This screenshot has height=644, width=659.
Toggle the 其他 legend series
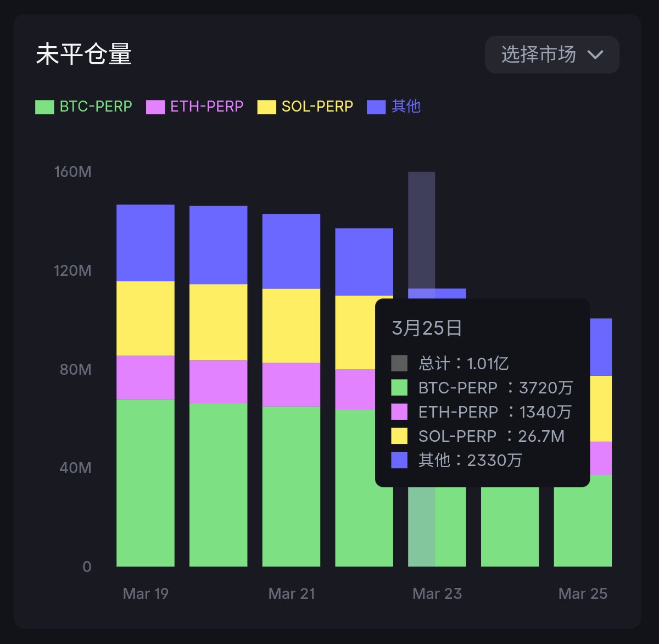click(x=394, y=107)
